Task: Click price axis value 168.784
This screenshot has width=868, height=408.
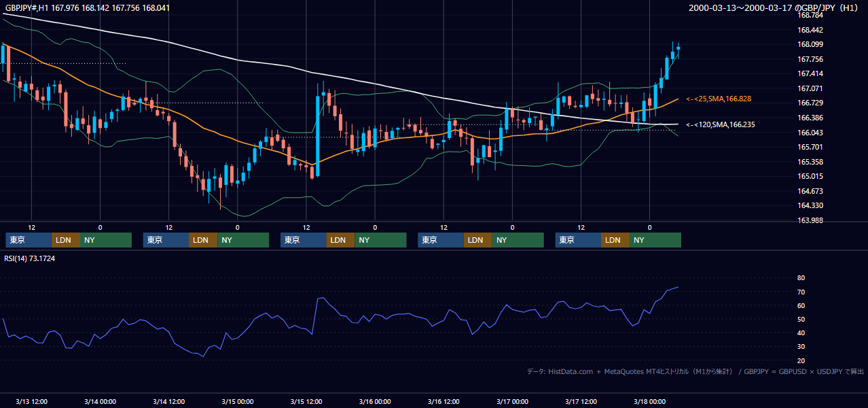Action: (809, 15)
